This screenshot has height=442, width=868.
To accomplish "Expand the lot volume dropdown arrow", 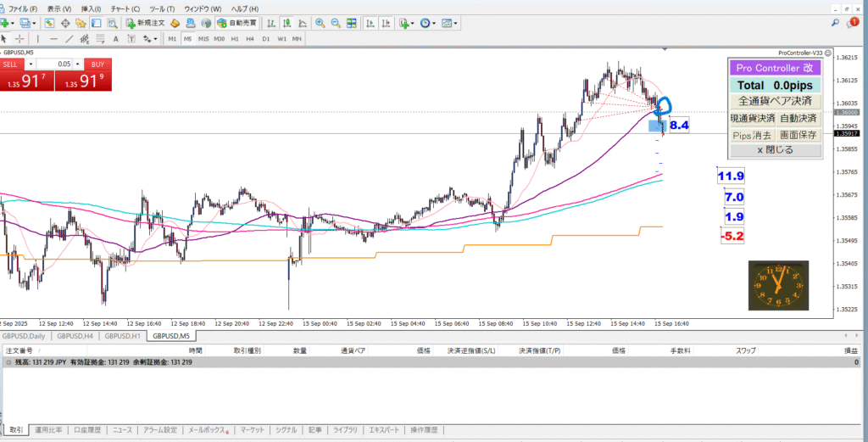I will (31, 64).
